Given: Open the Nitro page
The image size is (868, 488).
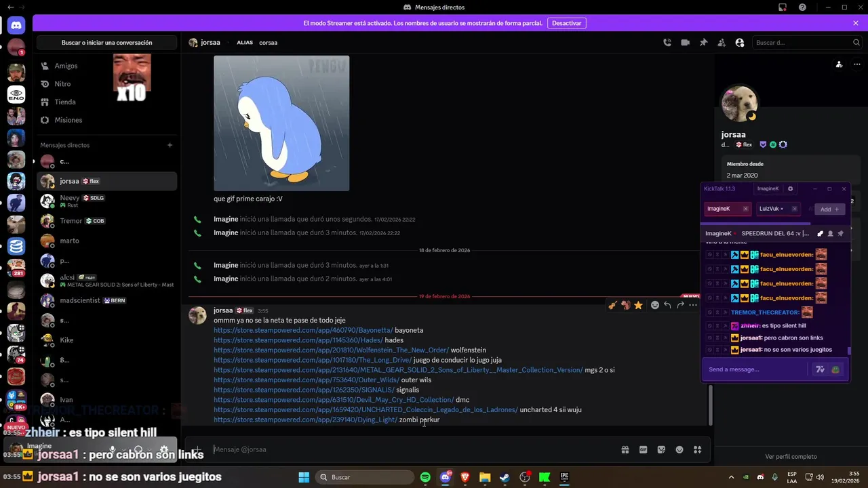Looking at the screenshot, I should pyautogui.click(x=106, y=84).
